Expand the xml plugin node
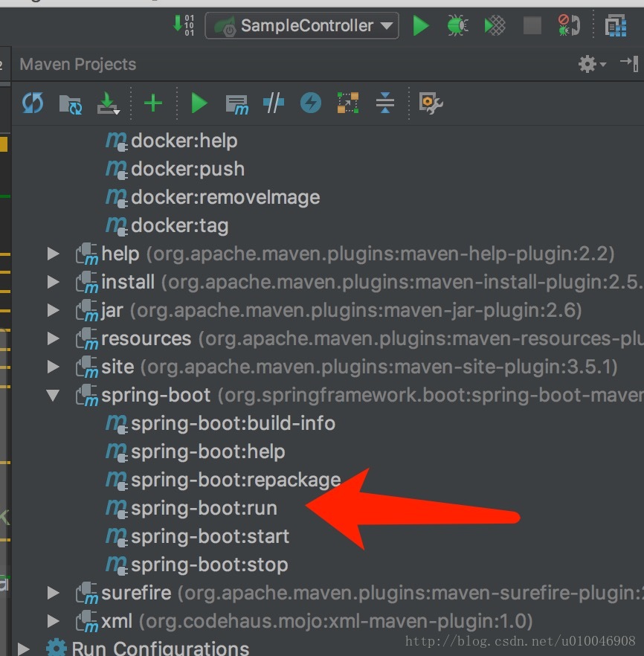644x656 pixels. pyautogui.click(x=53, y=621)
